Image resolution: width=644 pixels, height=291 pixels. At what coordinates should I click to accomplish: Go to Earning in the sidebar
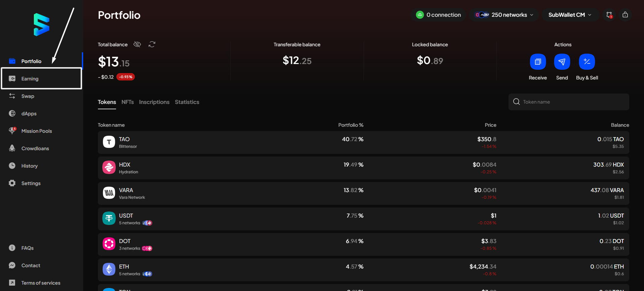(30, 79)
